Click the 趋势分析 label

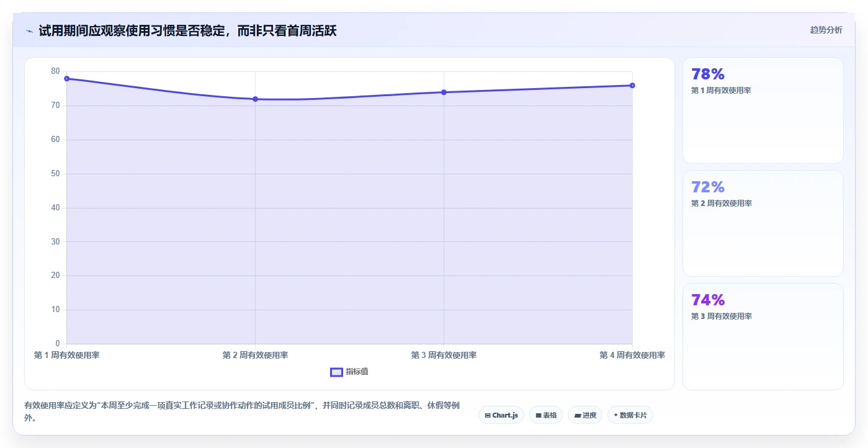tap(826, 30)
